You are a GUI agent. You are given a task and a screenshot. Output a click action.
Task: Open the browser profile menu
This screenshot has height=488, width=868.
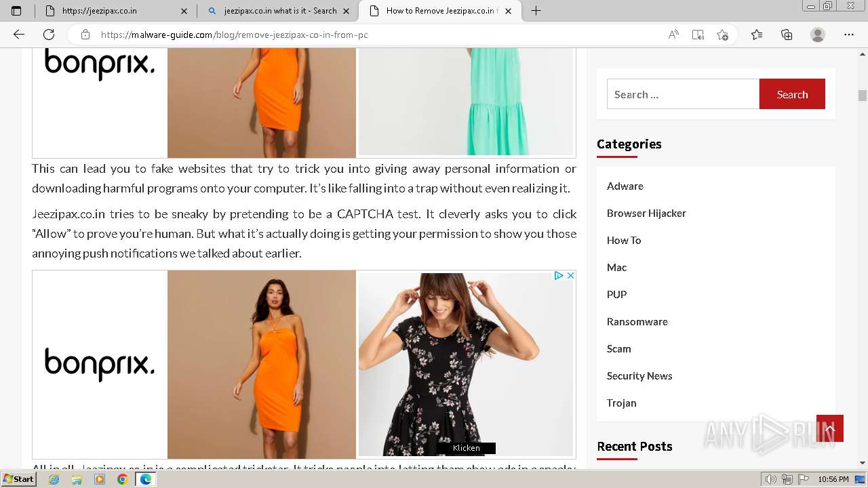(818, 35)
